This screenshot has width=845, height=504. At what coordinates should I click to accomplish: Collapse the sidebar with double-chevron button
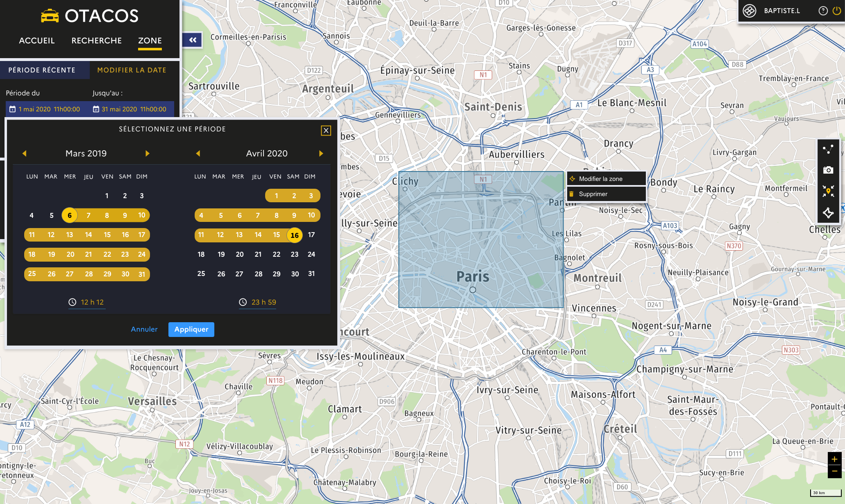click(193, 40)
